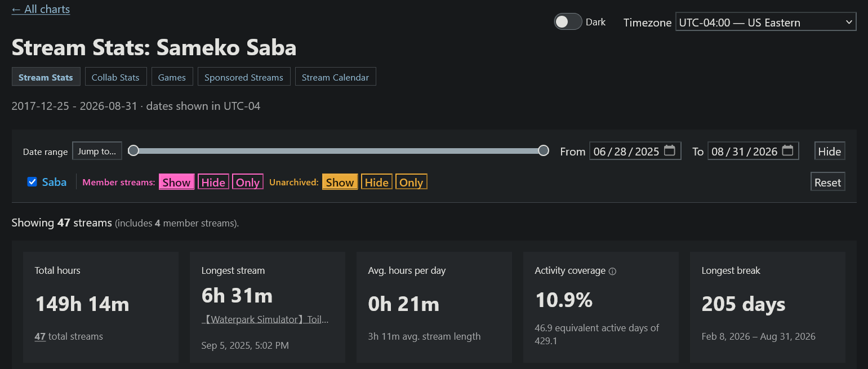Click the left date range slider handle
Viewport: 868px width, 369px height.
(133, 150)
